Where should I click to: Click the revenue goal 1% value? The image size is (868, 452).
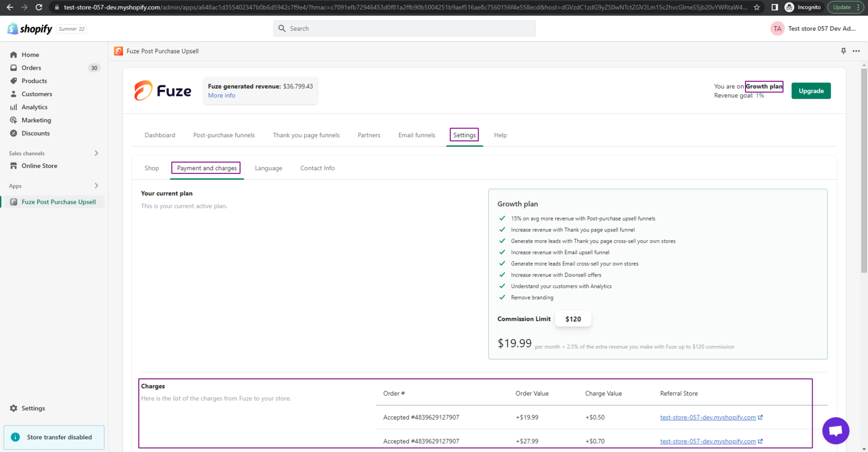(x=760, y=95)
